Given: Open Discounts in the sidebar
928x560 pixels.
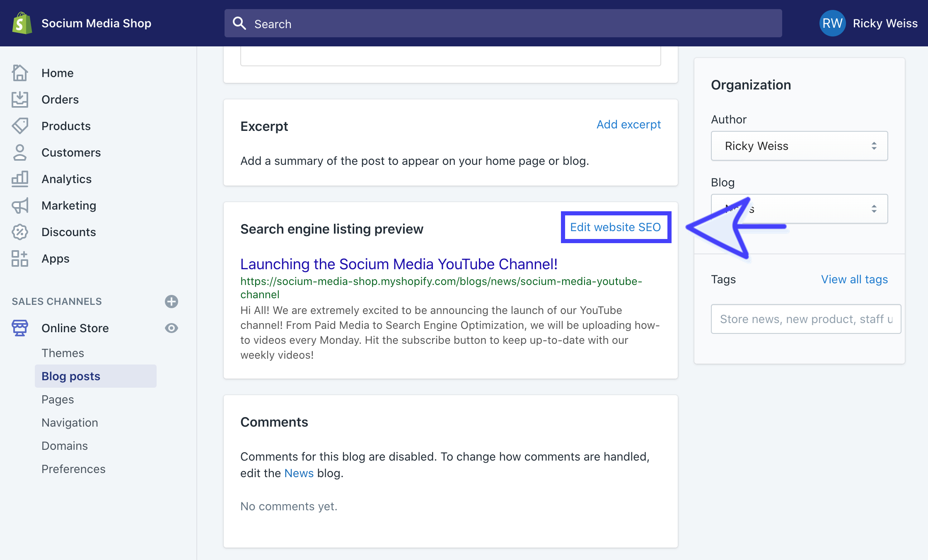Looking at the screenshot, I should coord(69,232).
